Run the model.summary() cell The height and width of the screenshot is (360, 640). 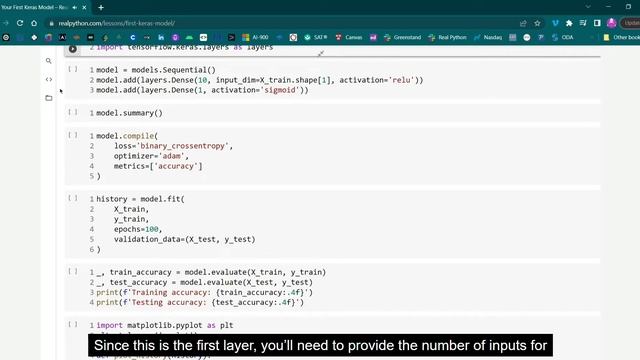pyautogui.click(x=73, y=112)
